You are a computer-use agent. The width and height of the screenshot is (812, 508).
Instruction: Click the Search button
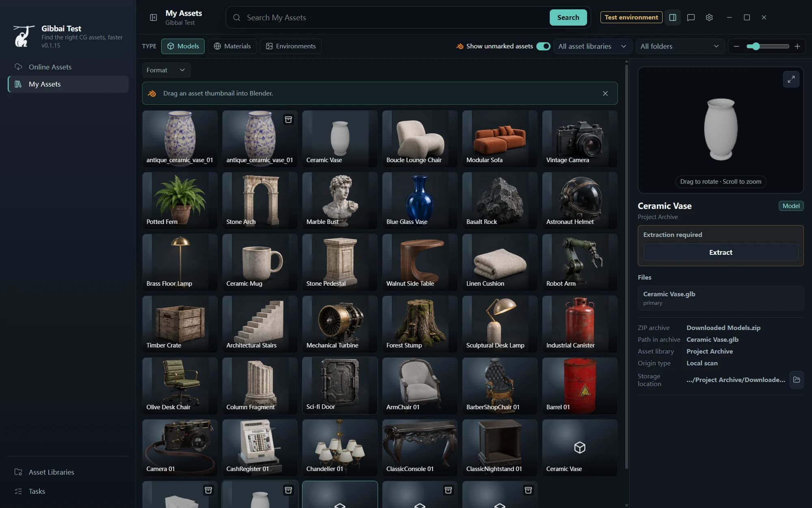tap(568, 17)
